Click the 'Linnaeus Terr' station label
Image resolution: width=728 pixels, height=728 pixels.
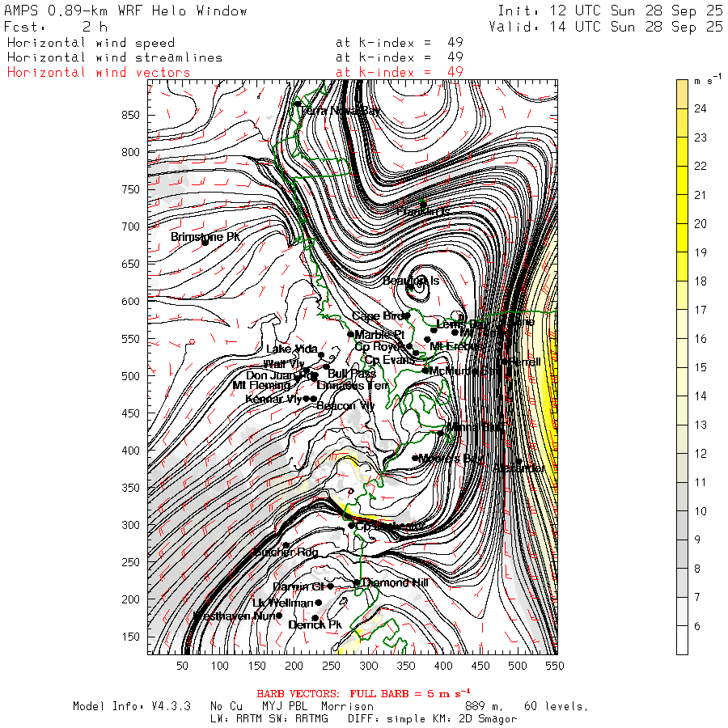coord(353,385)
